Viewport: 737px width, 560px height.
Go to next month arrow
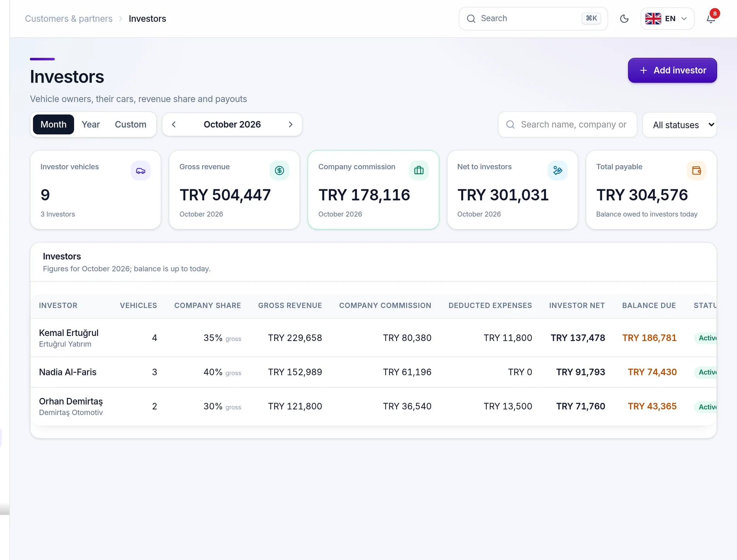[290, 125]
